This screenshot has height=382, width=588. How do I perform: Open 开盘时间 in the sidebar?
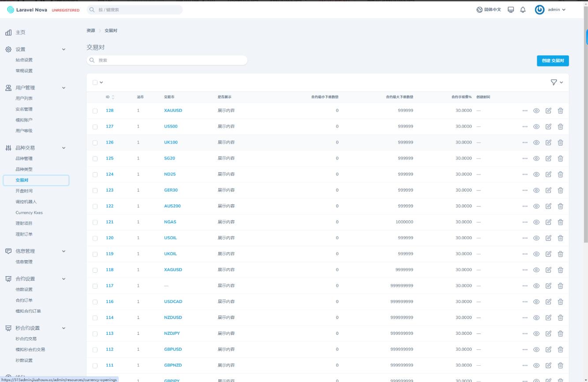pyautogui.click(x=24, y=191)
